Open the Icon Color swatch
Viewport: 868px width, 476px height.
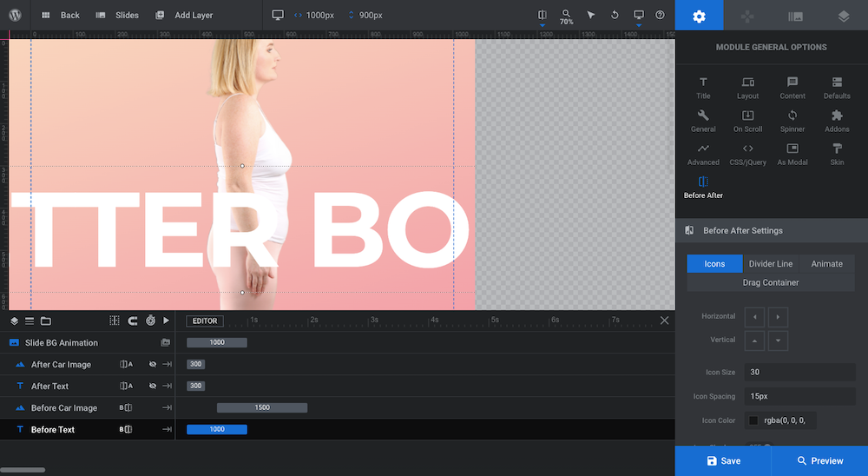pos(753,420)
